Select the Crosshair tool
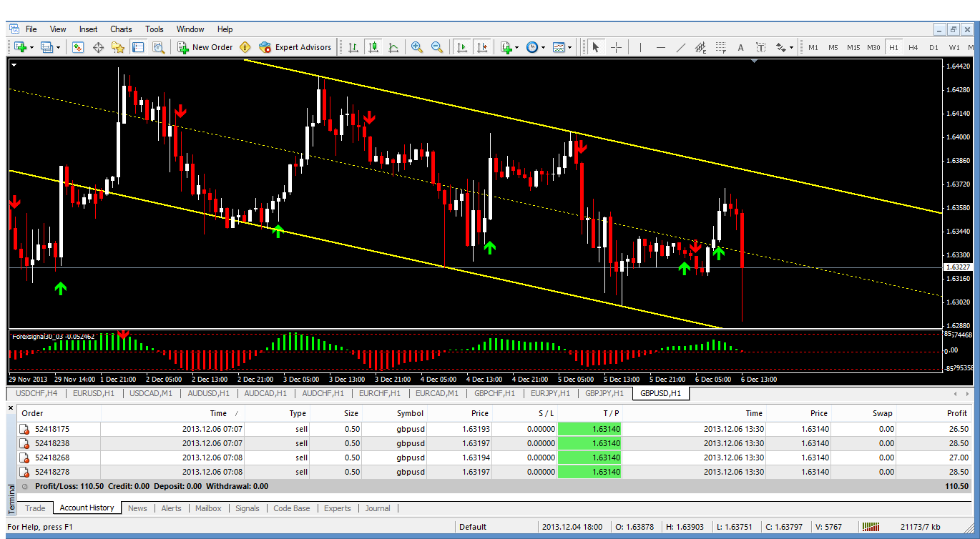980x539 pixels. [x=616, y=47]
